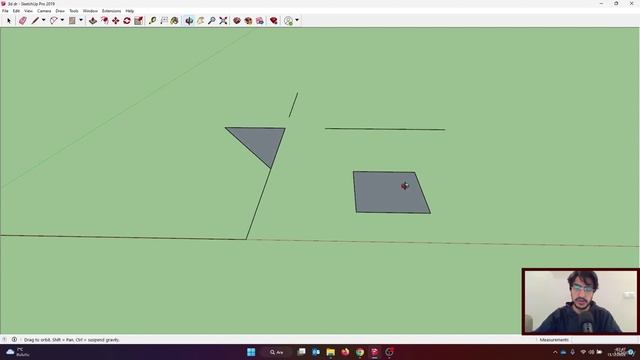Open the Extension Warehouse icon
The height and width of the screenshot is (360, 640).
click(x=260, y=20)
